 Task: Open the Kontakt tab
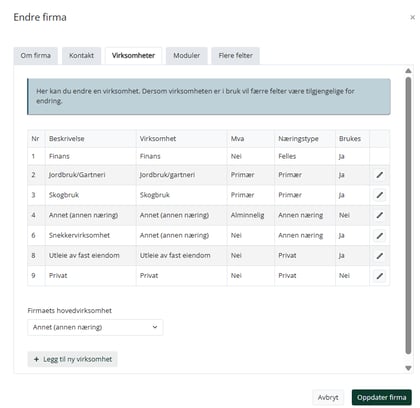point(81,56)
